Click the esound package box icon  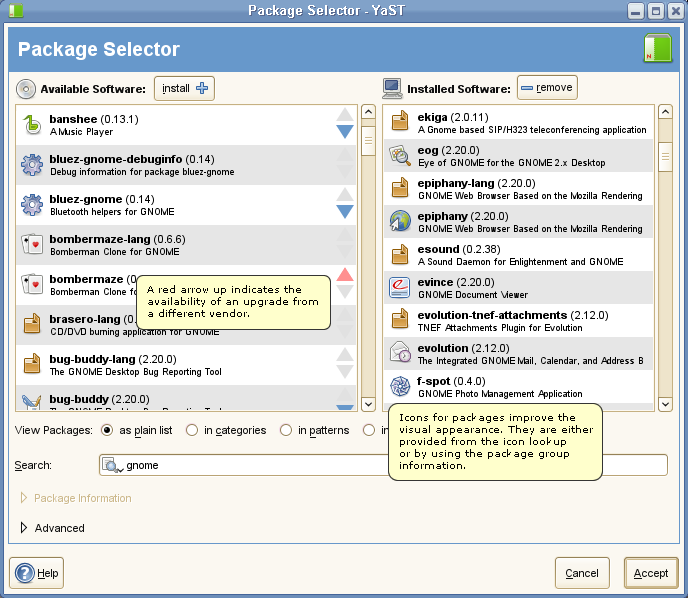[x=400, y=254]
